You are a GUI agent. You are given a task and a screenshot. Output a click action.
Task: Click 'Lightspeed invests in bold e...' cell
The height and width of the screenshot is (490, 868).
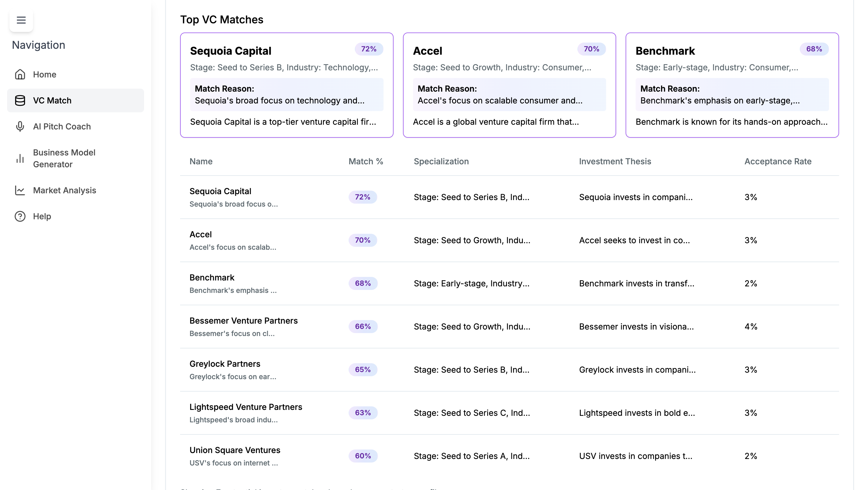637,413
